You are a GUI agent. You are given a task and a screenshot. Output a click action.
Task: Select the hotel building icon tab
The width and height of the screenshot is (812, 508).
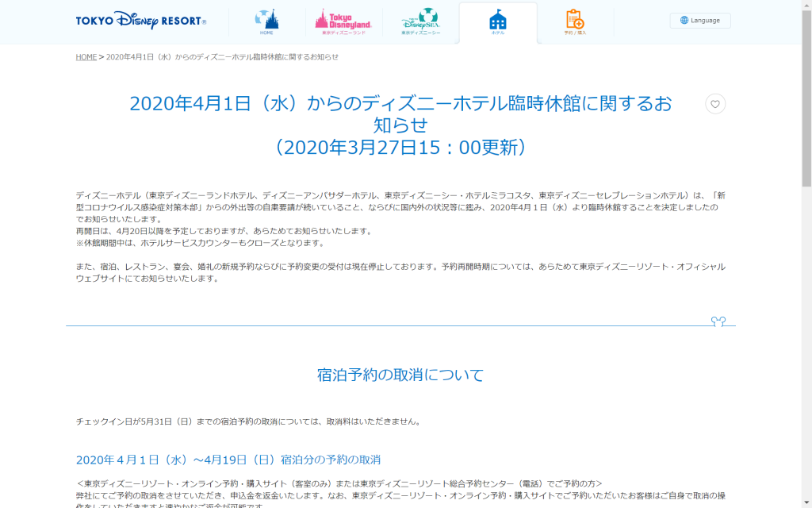tap(498, 22)
